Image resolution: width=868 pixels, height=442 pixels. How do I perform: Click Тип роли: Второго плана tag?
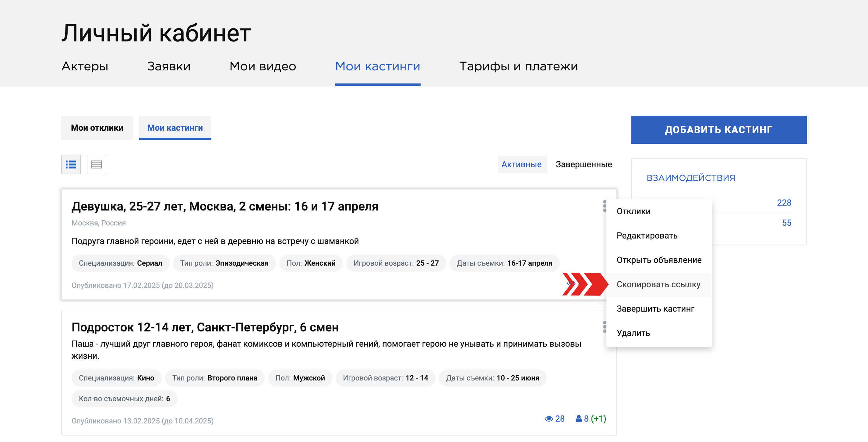[215, 378]
